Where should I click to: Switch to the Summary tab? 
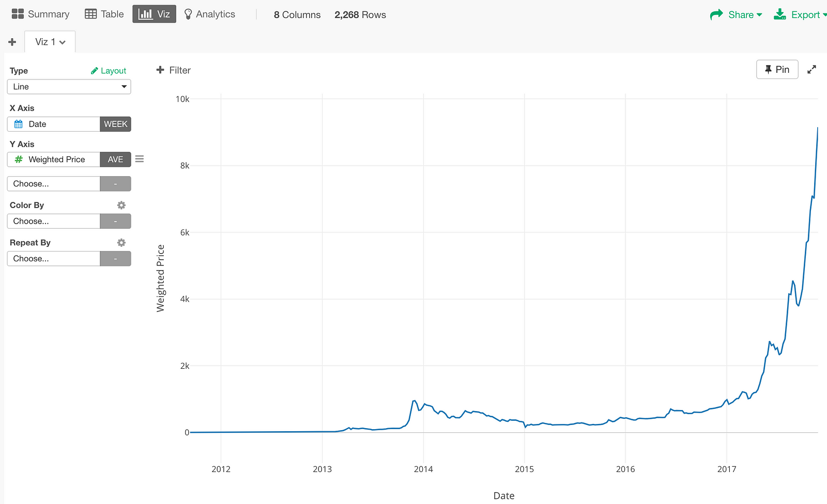click(40, 14)
